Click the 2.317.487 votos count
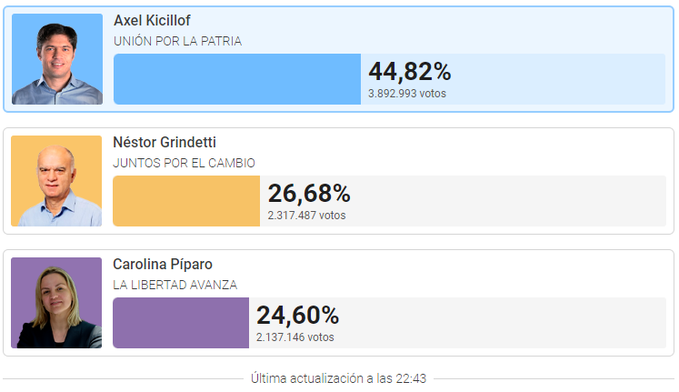The width and height of the screenshot is (679, 392). [x=307, y=215]
